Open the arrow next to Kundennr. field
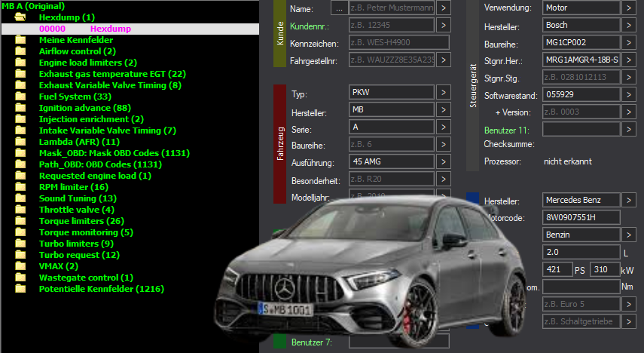Viewport: 644px width, 353px height. point(443,25)
